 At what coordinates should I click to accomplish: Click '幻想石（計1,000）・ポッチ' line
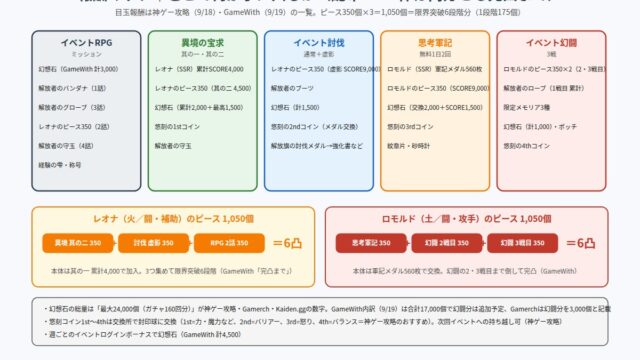[x=540, y=127]
